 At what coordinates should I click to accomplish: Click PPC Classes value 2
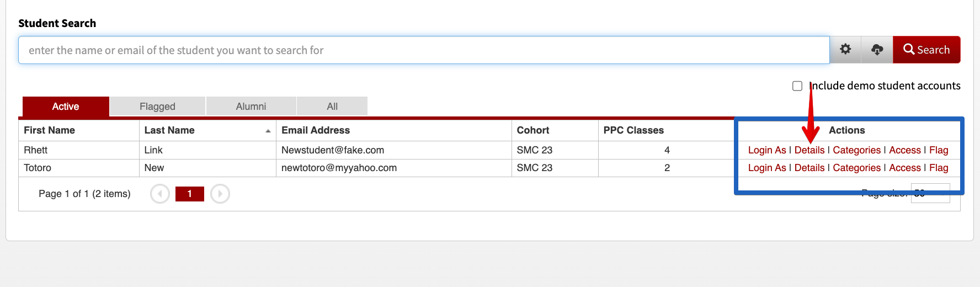pos(667,168)
